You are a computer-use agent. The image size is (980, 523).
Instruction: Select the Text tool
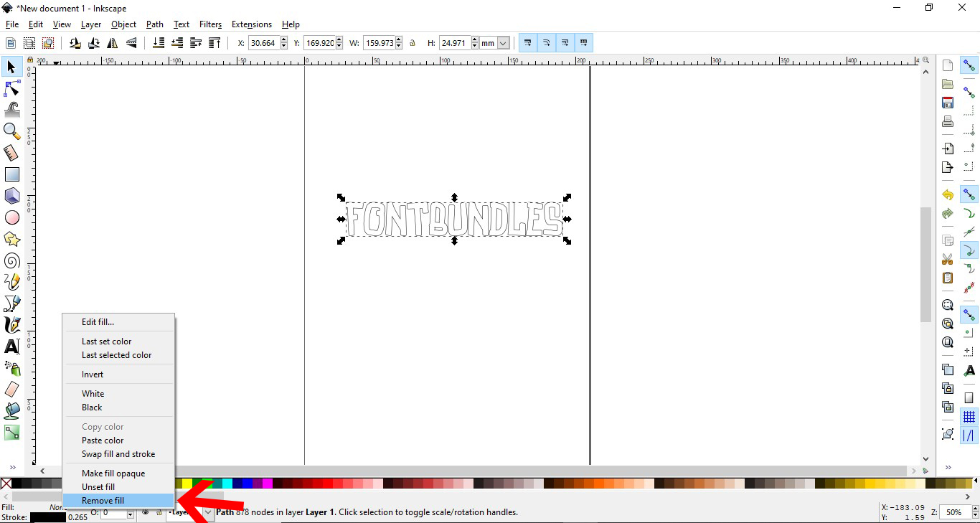point(11,347)
